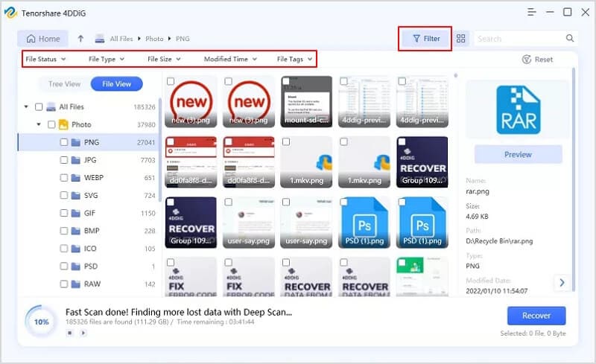Collapse the All Files tree node
Image resolution: width=596 pixels, height=364 pixels.
(x=26, y=106)
